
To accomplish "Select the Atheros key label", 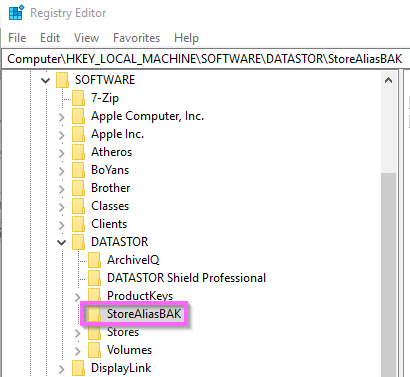I will tap(111, 152).
